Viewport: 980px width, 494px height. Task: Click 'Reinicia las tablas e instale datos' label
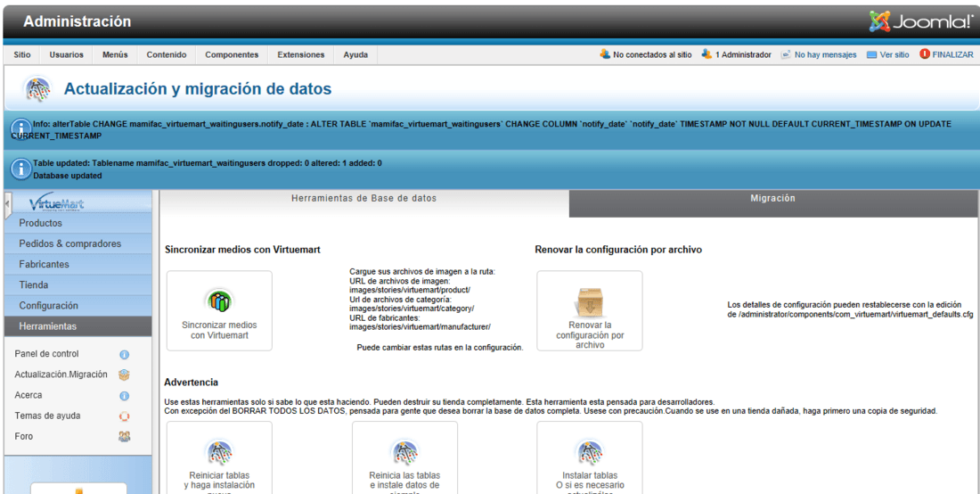coord(404,481)
